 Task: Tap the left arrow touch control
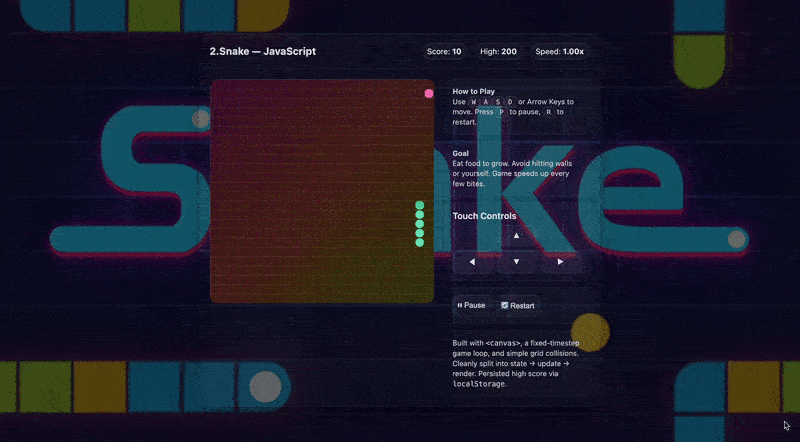point(472,262)
